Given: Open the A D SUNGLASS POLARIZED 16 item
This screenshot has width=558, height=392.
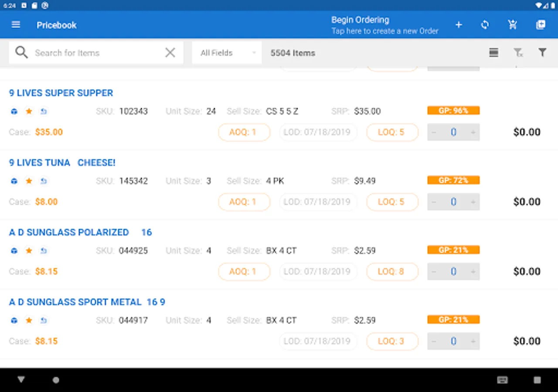Looking at the screenshot, I should point(81,232).
